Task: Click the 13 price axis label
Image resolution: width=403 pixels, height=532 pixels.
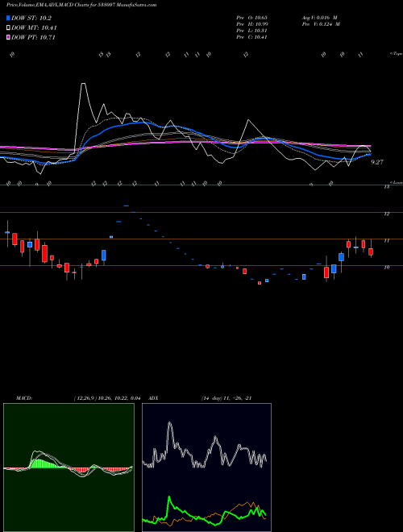Action: click(386, 187)
